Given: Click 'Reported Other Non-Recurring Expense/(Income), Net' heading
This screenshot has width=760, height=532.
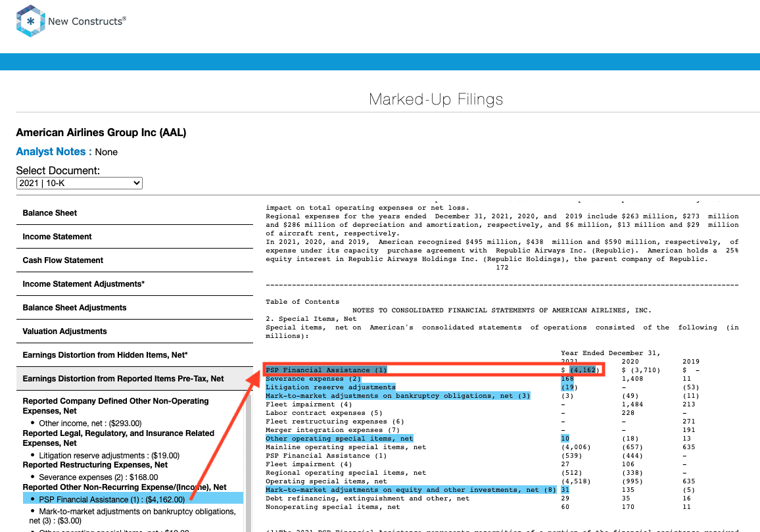Looking at the screenshot, I should 124,487.
